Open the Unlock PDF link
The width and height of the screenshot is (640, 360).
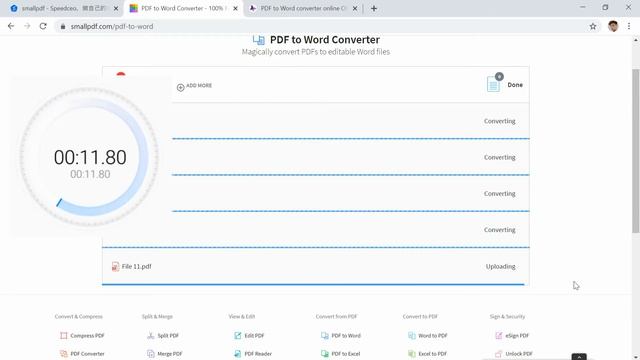[x=519, y=353]
